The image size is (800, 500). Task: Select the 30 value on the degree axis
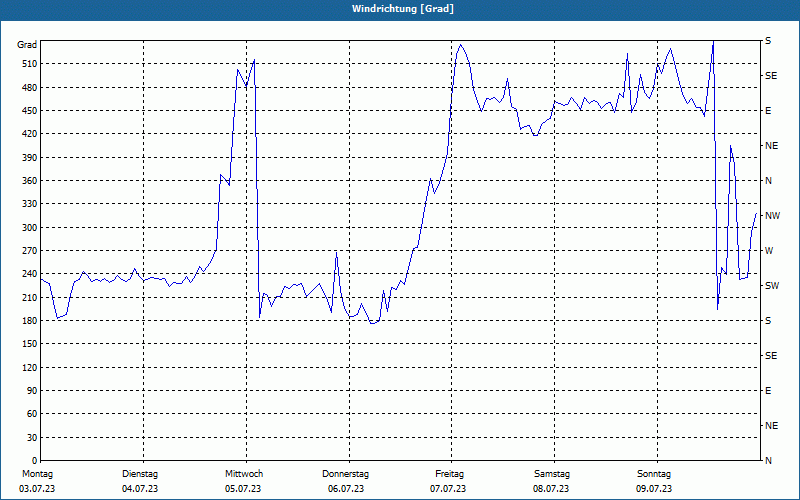[32, 437]
